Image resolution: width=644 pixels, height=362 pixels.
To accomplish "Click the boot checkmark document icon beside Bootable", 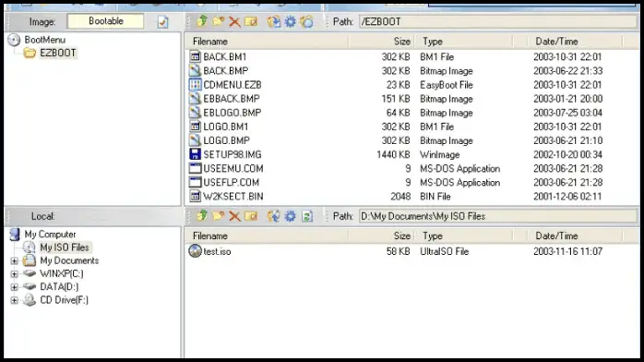I will click(x=163, y=22).
